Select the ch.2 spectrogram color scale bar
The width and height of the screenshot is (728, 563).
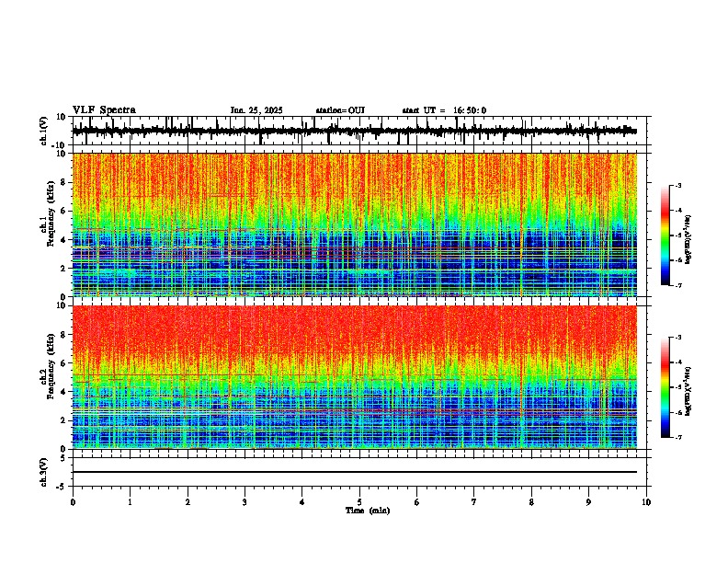click(x=665, y=387)
